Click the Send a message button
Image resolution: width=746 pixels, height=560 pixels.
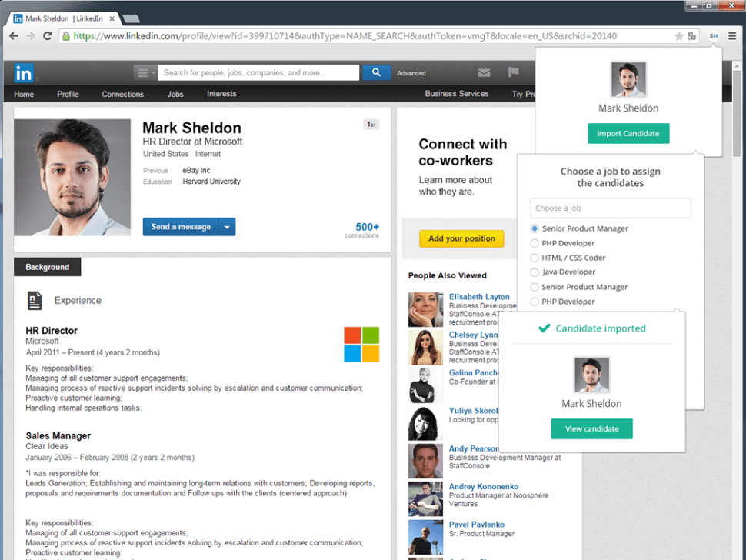pyautogui.click(x=181, y=227)
